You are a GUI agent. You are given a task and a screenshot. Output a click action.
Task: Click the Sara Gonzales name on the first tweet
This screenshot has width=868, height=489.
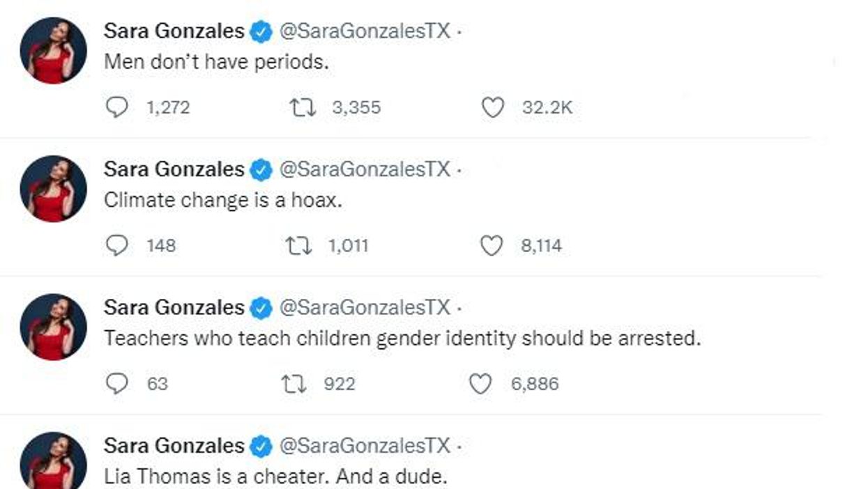(174, 31)
